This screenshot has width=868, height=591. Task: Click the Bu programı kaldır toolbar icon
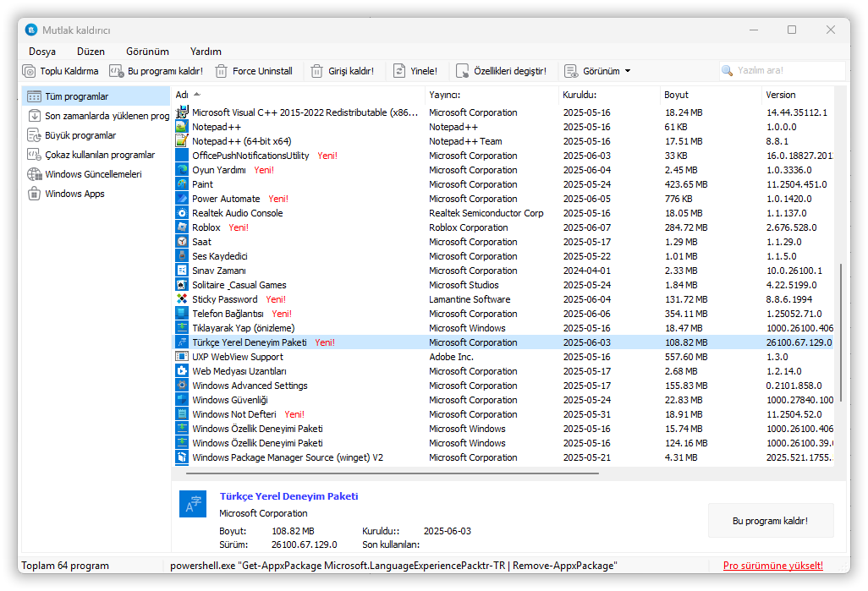116,71
